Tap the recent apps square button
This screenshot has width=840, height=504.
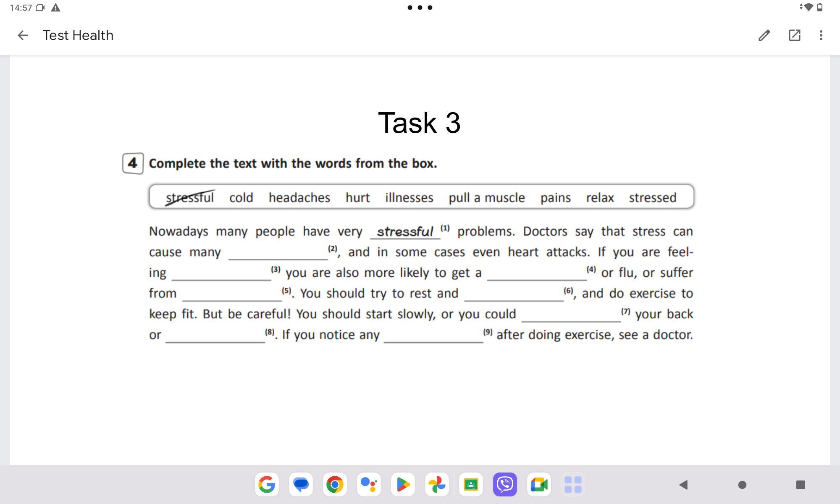click(x=801, y=485)
